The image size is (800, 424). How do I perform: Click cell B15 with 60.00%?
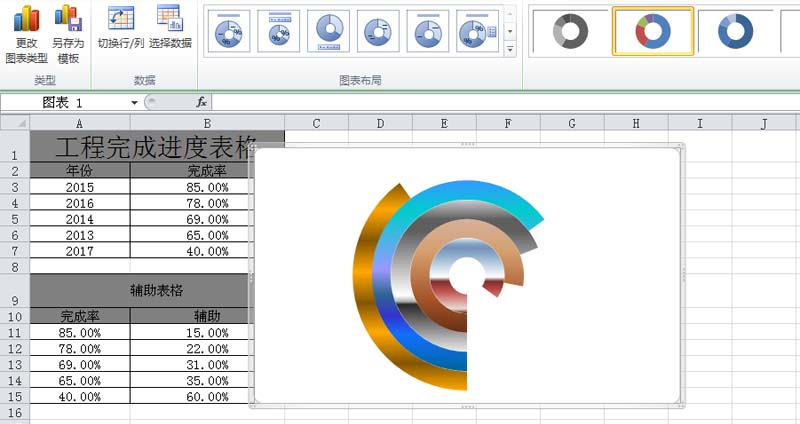pos(190,396)
